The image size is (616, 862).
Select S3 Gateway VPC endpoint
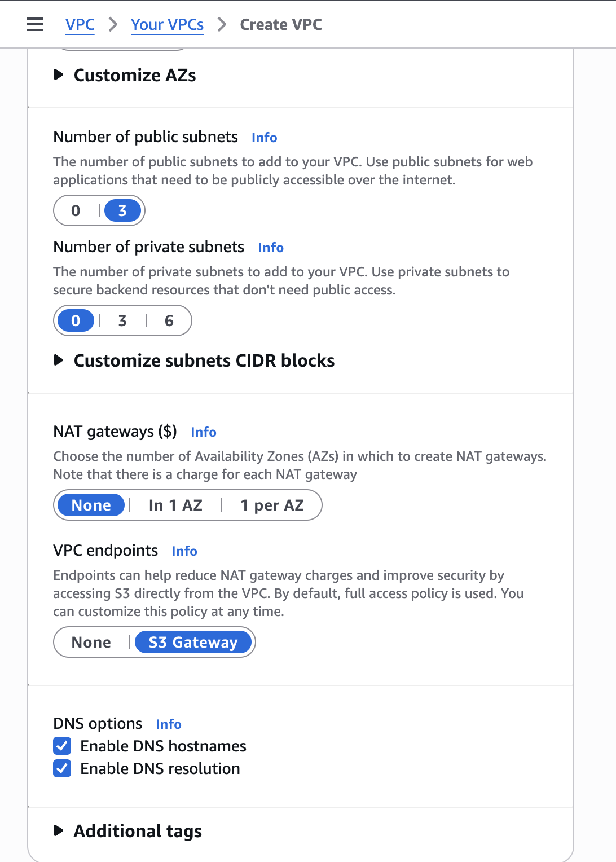pyautogui.click(x=193, y=643)
